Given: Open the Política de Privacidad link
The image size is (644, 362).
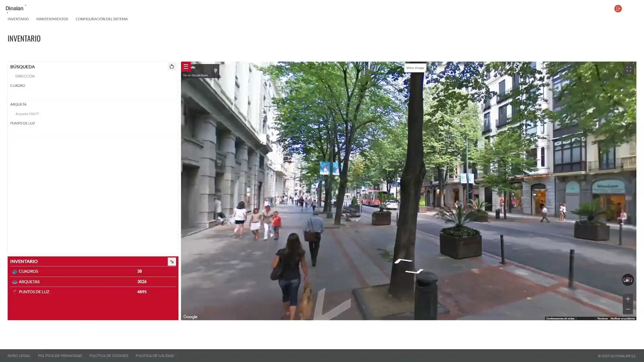Looking at the screenshot, I should tap(60, 356).
